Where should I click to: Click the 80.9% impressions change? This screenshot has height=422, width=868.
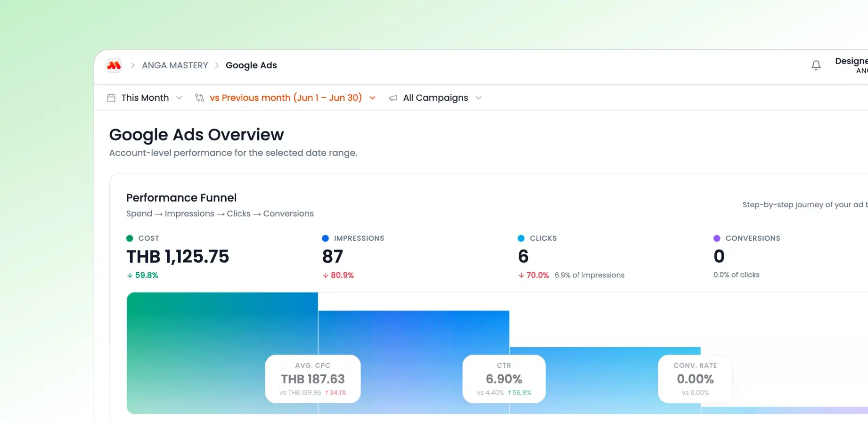click(338, 275)
